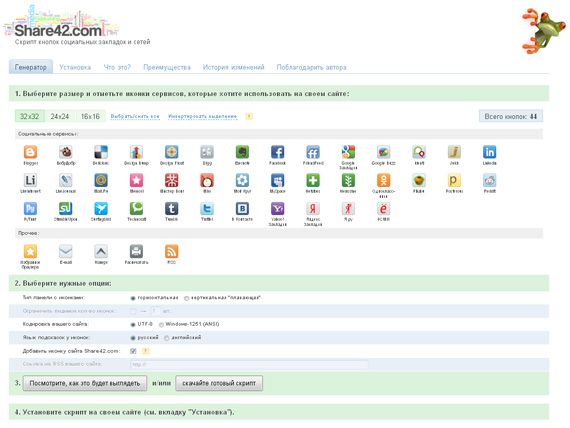Image resolution: width=570 pixels, height=428 pixels.
Task: Choose 32x32 icon size
Action: pos(29,116)
